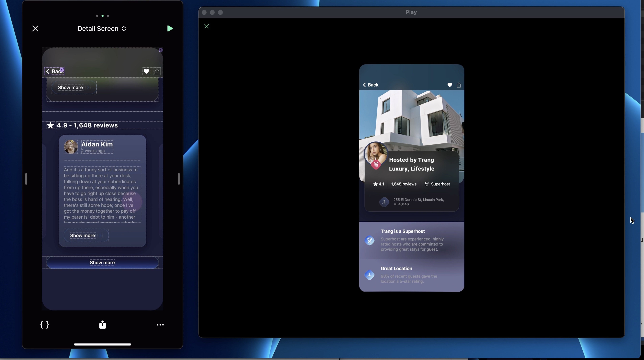644x360 pixels.
Task: Select Aidan Kim's avatar thumbnail
Action: [71, 147]
